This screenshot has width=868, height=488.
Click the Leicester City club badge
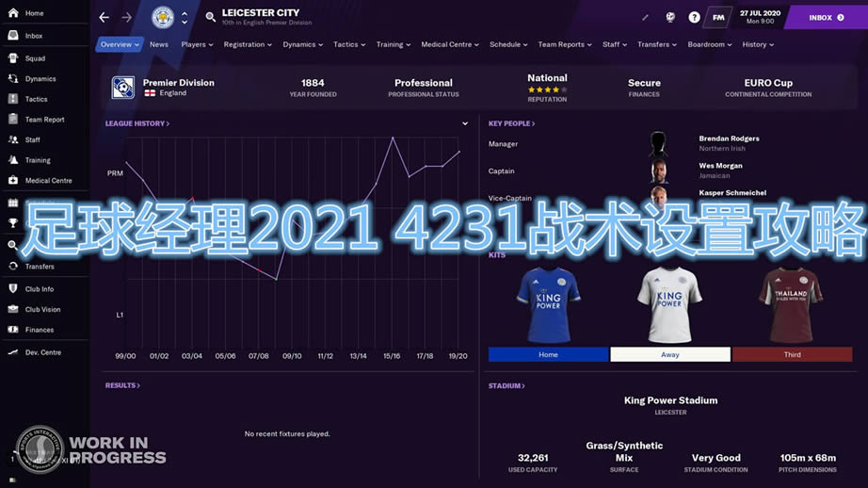tap(163, 17)
